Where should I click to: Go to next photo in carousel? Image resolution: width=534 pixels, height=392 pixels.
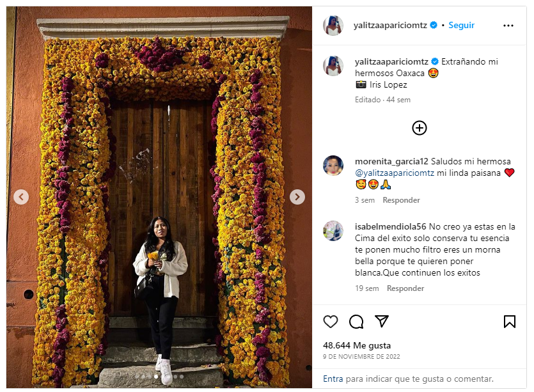(x=297, y=197)
